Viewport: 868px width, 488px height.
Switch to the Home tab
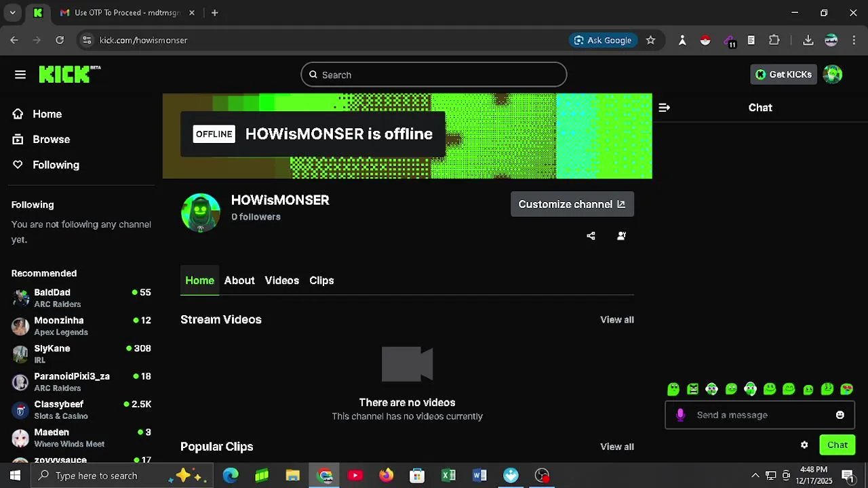200,281
